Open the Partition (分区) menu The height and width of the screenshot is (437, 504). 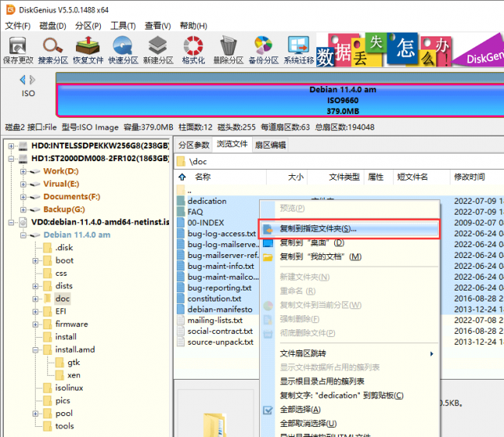88,26
